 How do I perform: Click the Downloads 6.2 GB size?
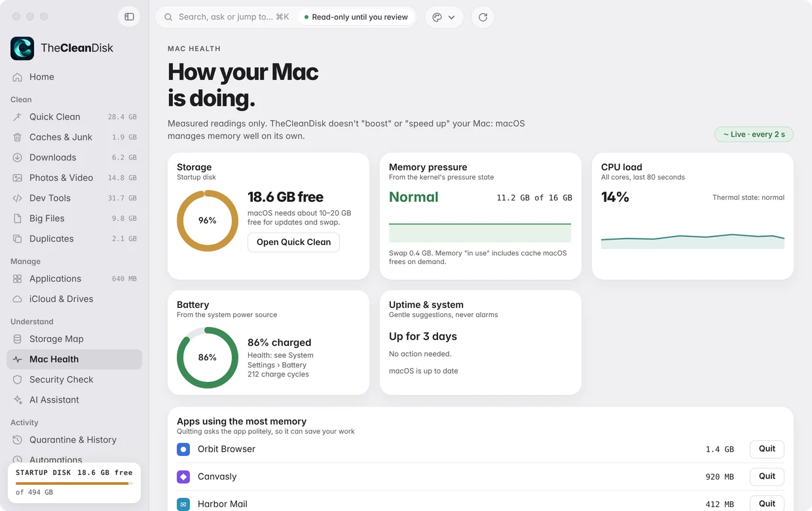tap(124, 158)
